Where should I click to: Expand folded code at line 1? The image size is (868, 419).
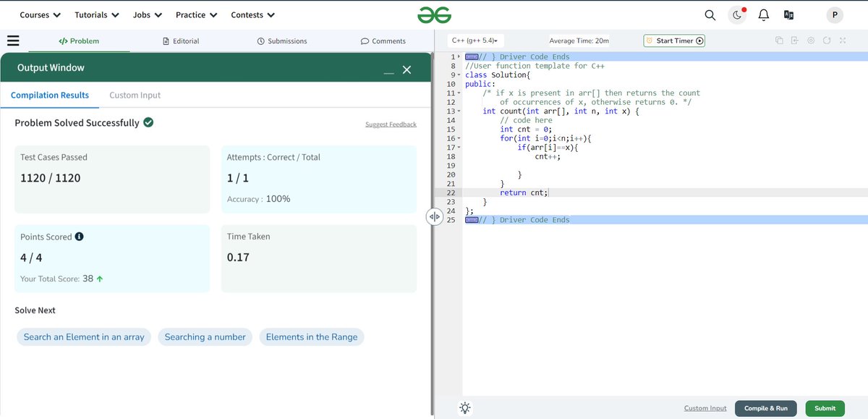pyautogui.click(x=459, y=56)
